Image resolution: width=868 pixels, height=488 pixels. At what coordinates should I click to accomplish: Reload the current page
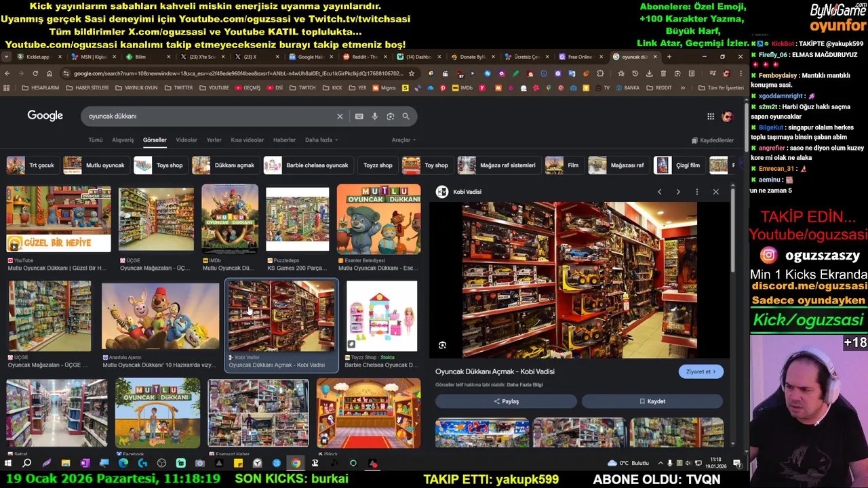click(35, 73)
